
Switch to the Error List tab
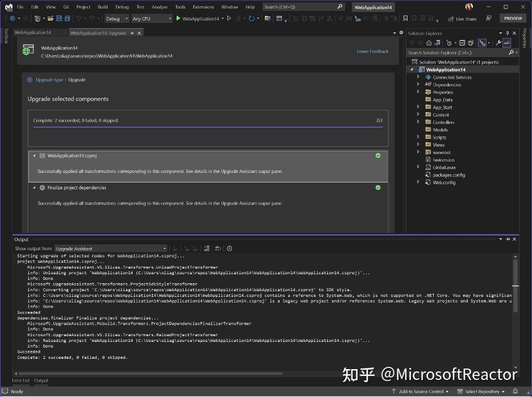pos(20,381)
